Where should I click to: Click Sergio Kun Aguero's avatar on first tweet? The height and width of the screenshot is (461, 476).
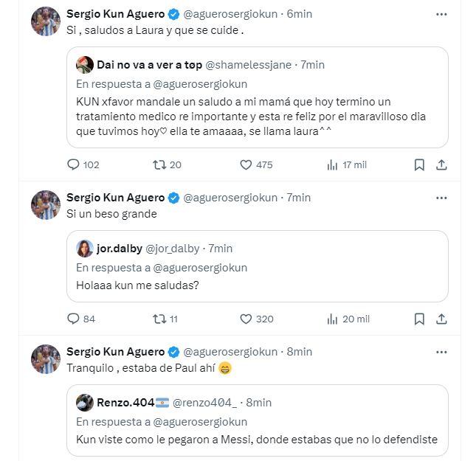point(46,21)
